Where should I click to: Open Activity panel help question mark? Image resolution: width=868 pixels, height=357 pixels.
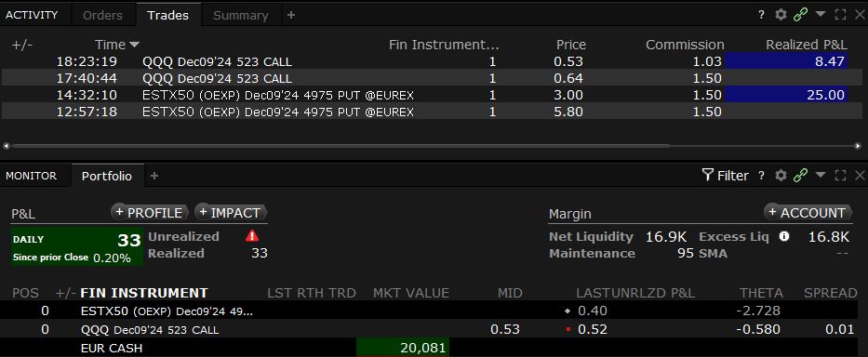point(762,15)
